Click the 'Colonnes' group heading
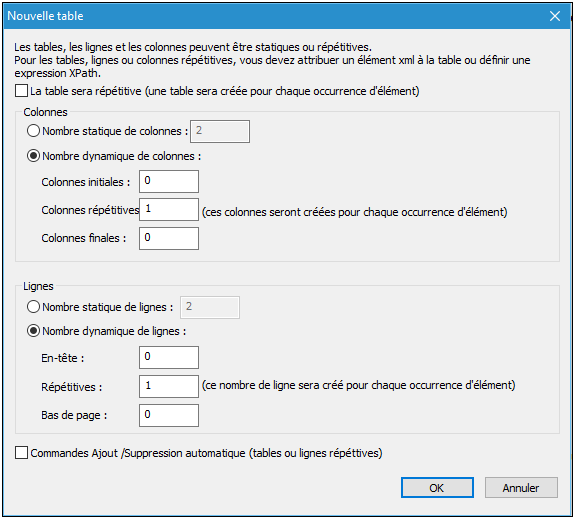The height and width of the screenshot is (519, 575). (45, 112)
